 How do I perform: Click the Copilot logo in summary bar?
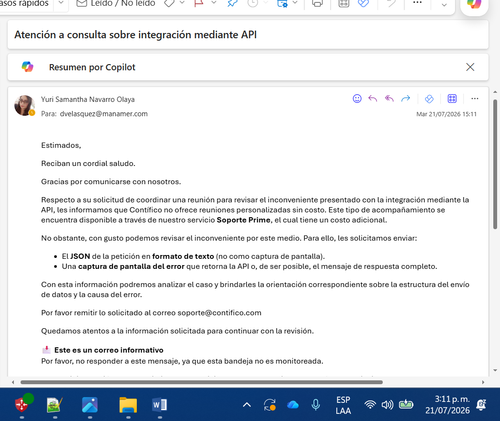[27, 67]
